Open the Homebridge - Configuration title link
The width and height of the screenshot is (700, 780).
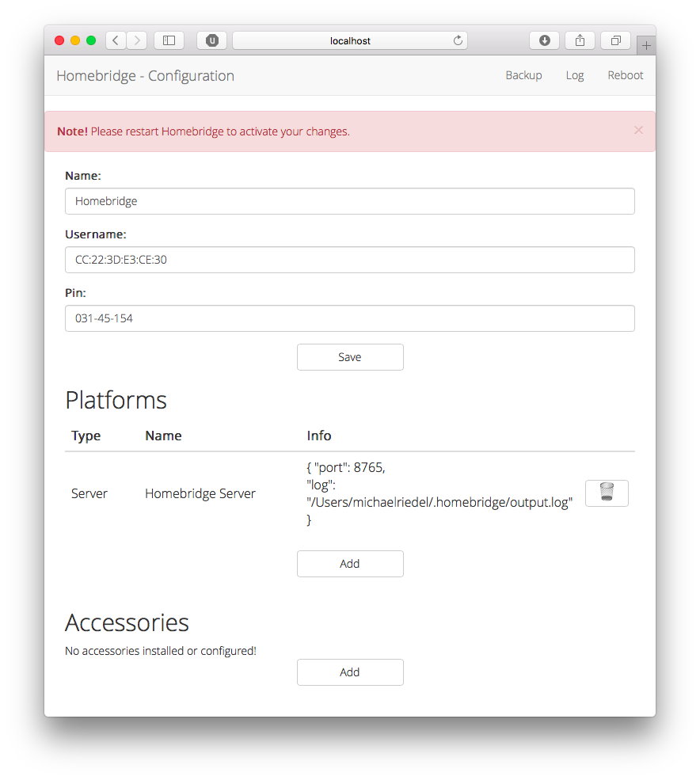pyautogui.click(x=145, y=75)
